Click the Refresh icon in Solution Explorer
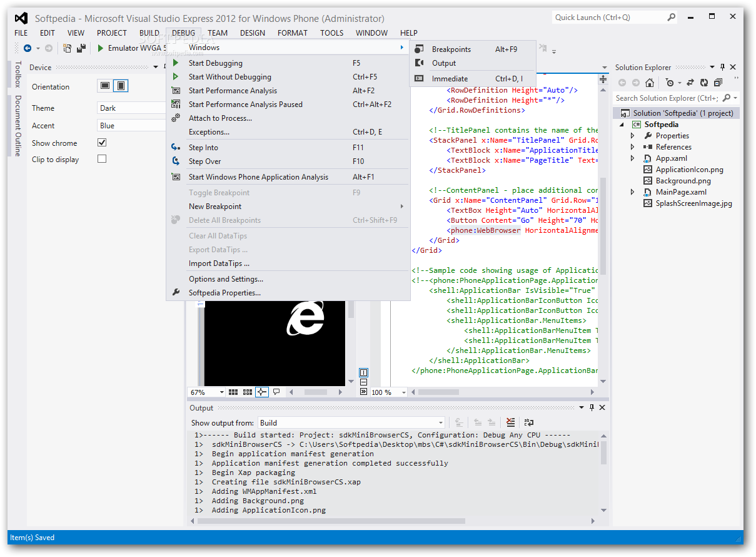Viewport: 756px width, 557px height. (x=704, y=83)
